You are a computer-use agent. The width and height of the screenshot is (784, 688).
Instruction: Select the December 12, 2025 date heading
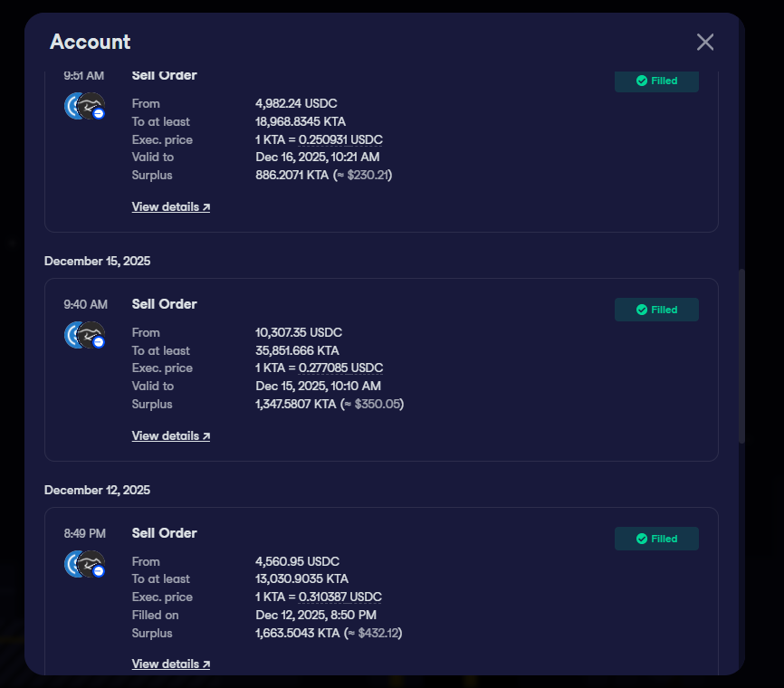97,490
